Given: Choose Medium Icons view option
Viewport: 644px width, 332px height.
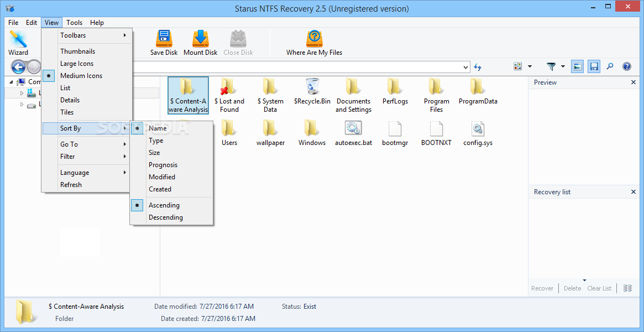Looking at the screenshot, I should [x=87, y=76].
